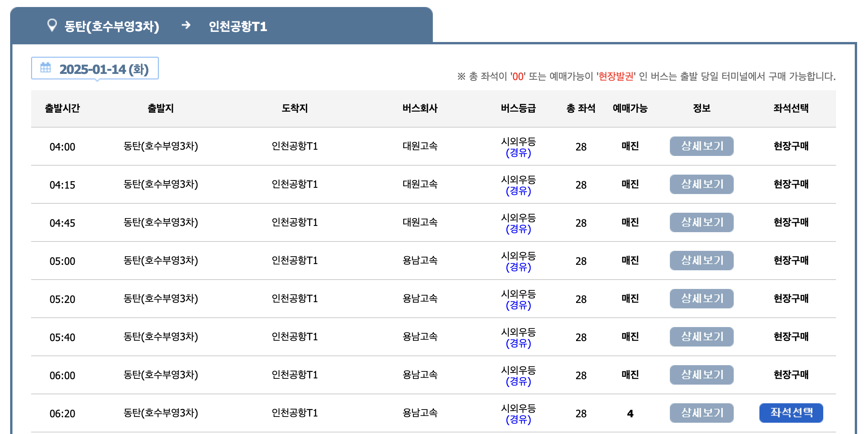This screenshot has width=868, height=434.
Task: Open 상세보기 for the 04:00 departure
Action: point(701,146)
